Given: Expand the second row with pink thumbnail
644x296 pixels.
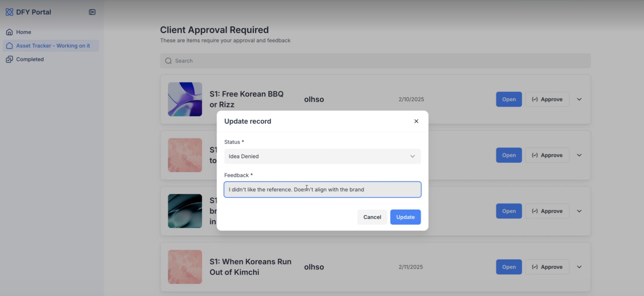Looking at the screenshot, I should click(x=579, y=155).
